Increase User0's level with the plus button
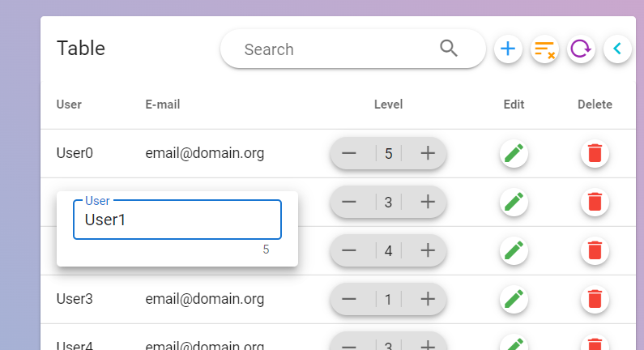This screenshot has width=644, height=350. [428, 153]
